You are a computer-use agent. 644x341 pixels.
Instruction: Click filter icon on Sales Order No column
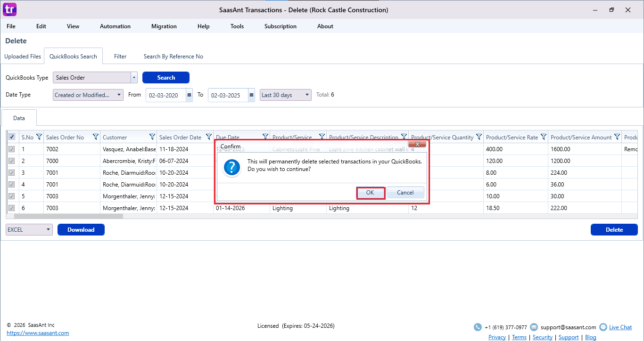coord(96,137)
